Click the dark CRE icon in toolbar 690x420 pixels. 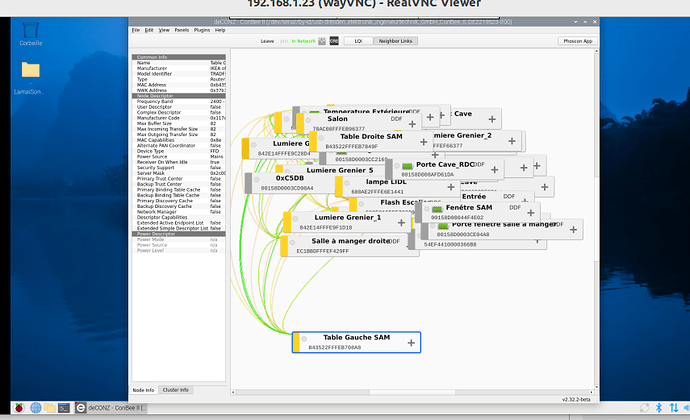coord(334,41)
